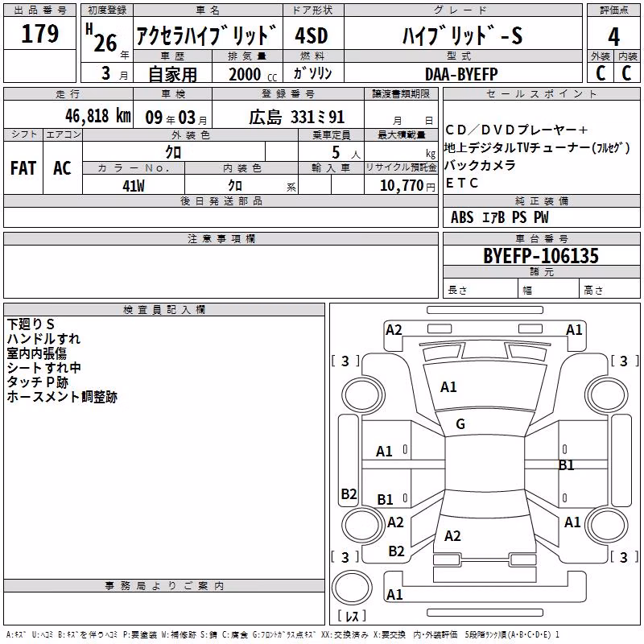The height and width of the screenshot is (644, 644).
Task: Select the AC air conditioner value
Action: (x=62, y=168)
